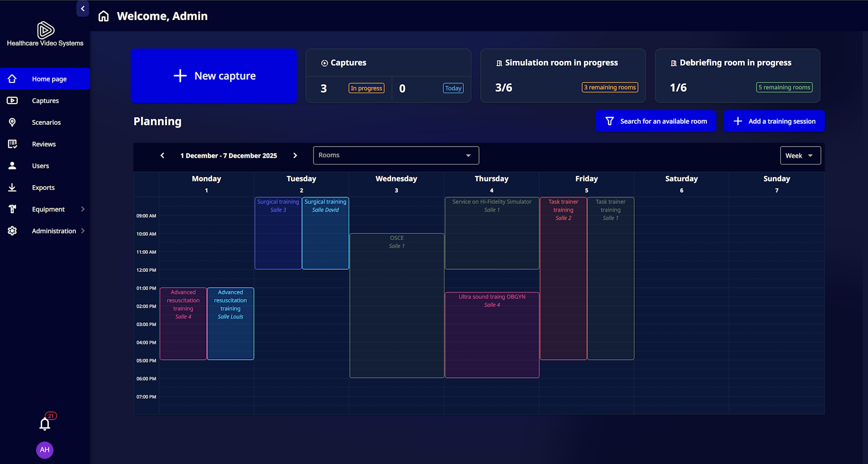The height and width of the screenshot is (464, 868).
Task: Open Reviews in the sidebar
Action: coord(45,144)
